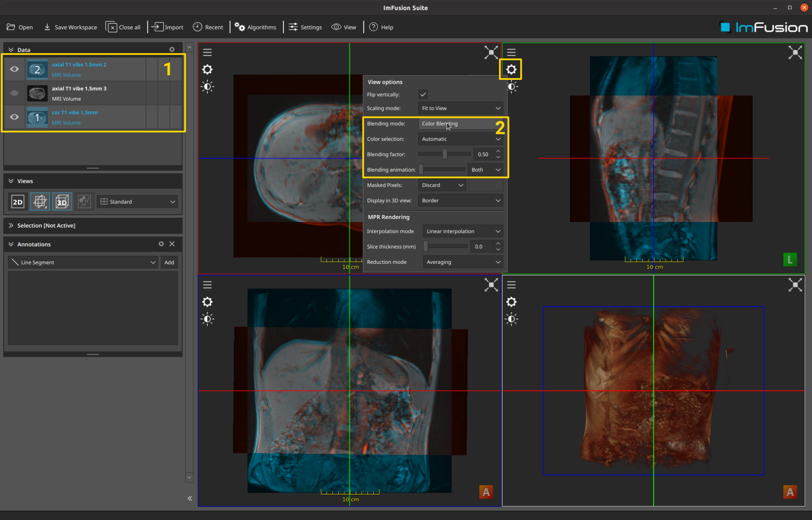Open the Scaling mode dropdown
The height and width of the screenshot is (520, 812).
pyautogui.click(x=460, y=108)
